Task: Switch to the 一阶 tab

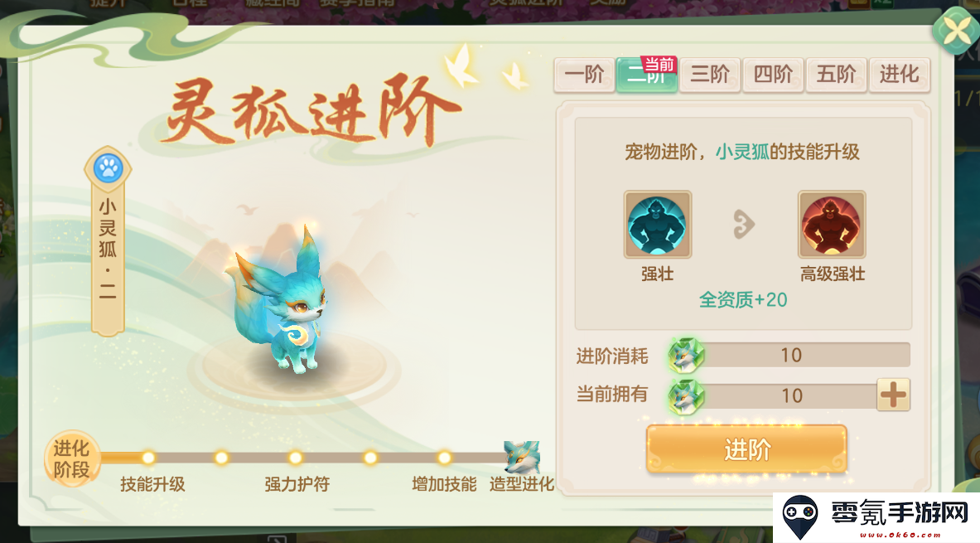Action: click(584, 75)
